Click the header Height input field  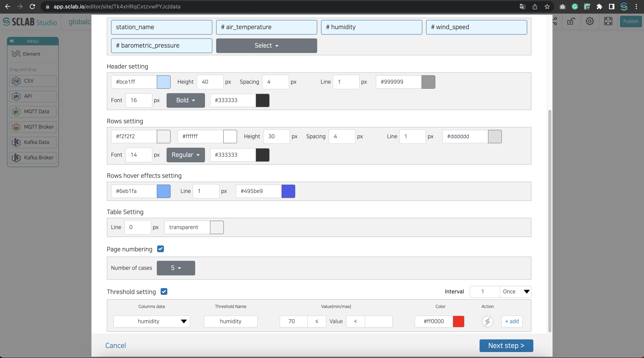pyautogui.click(x=210, y=82)
